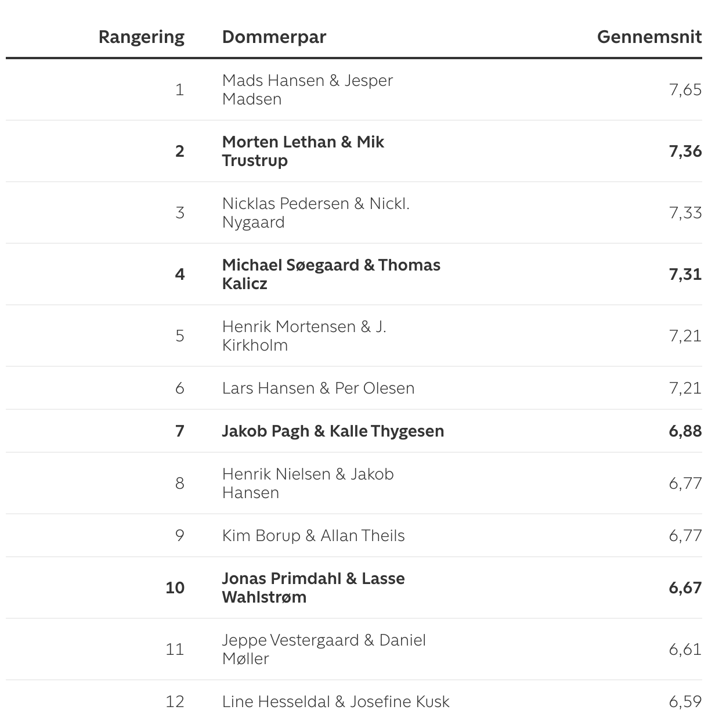Screen dimensions: 708x728
Task: Select Kim Borup & Allan Theils
Action: 313,535
